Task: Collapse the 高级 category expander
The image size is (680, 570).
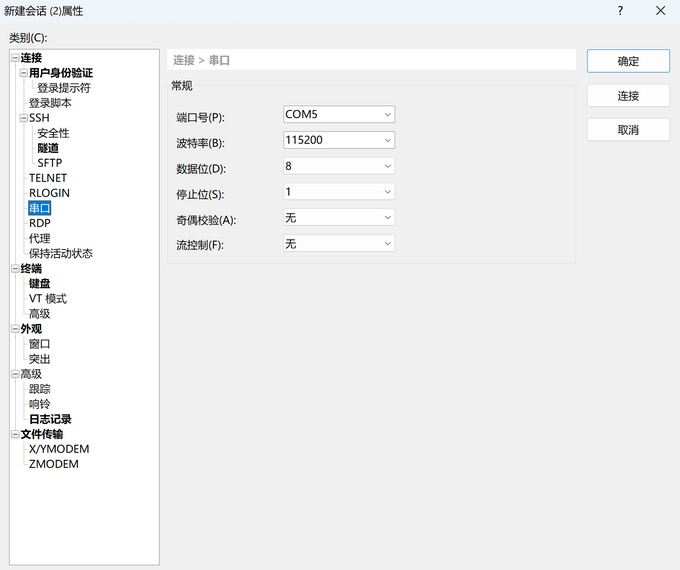Action: [15, 374]
